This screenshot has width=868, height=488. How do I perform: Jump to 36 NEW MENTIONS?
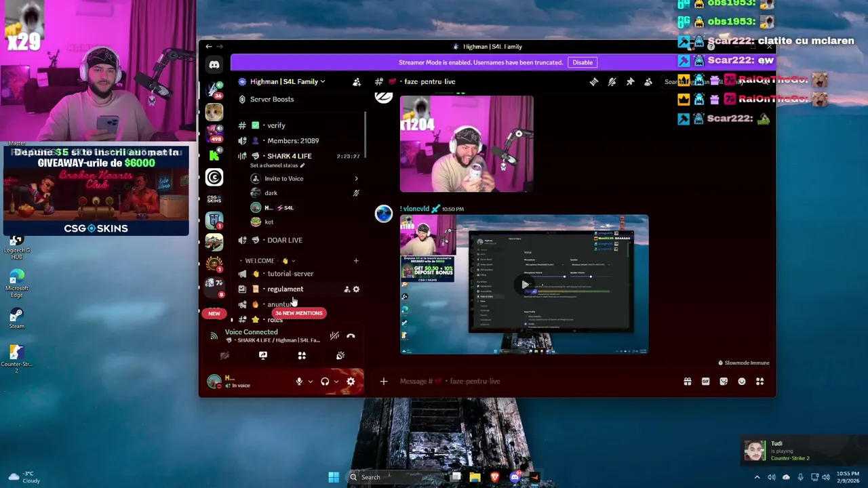click(x=298, y=313)
